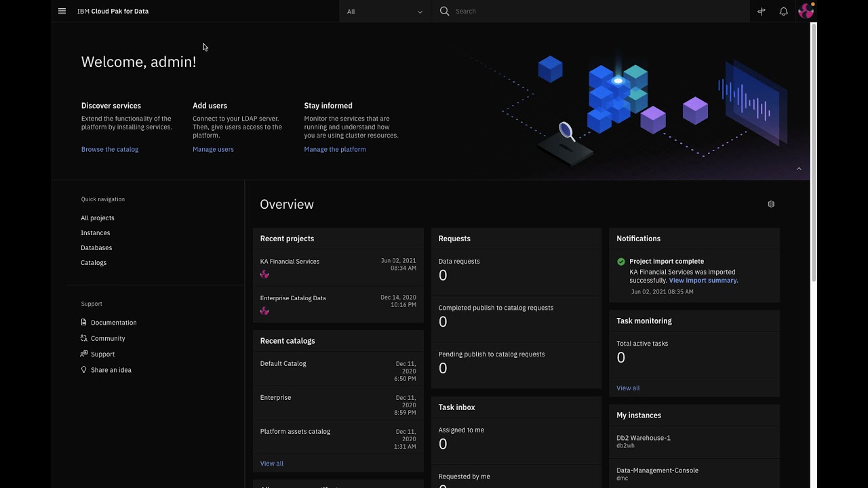The height and width of the screenshot is (488, 868).
Task: Open the Manage users link
Action: 213,149
